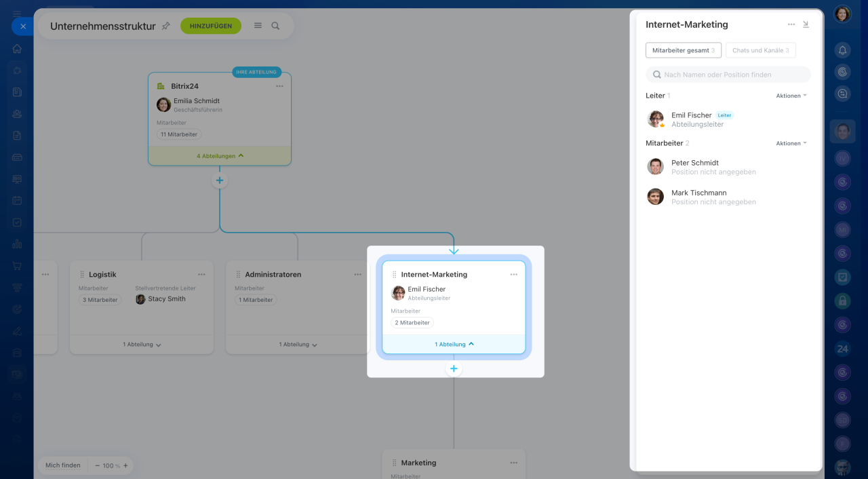Open three-dot menu on Administratoren card
Image resolution: width=868 pixels, height=479 pixels.
(x=357, y=275)
